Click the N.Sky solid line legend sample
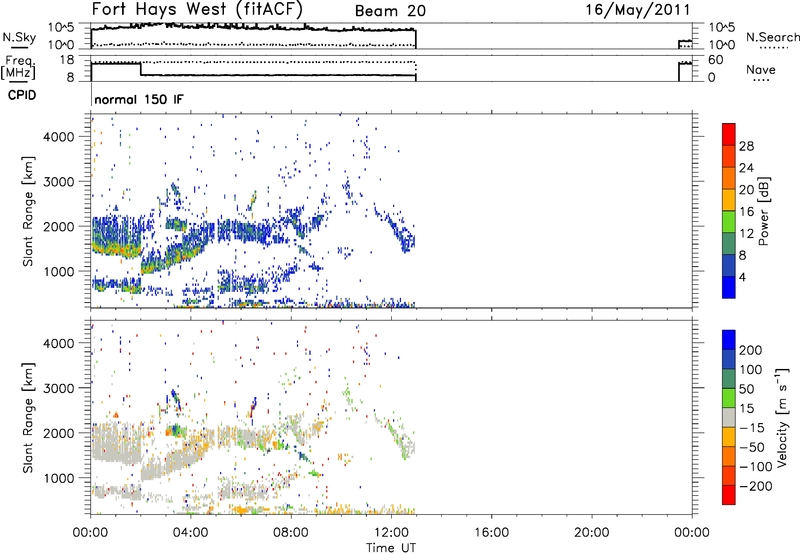Image resolution: width=800 pixels, height=554 pixels. point(19,47)
